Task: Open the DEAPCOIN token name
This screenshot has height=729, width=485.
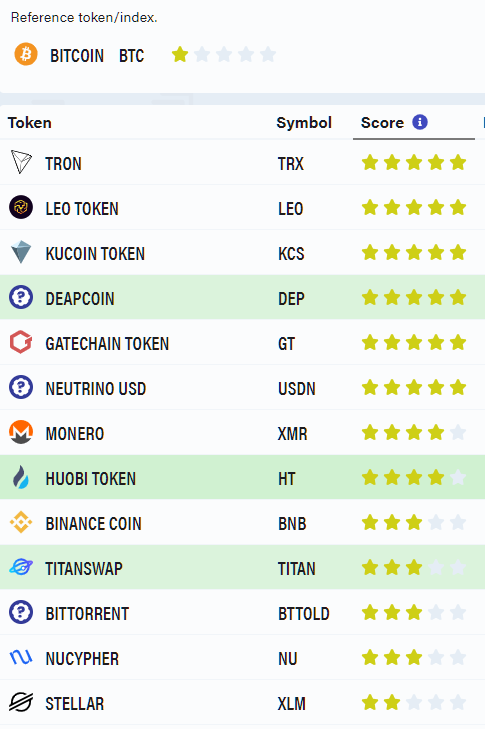Action: pyautogui.click(x=80, y=299)
